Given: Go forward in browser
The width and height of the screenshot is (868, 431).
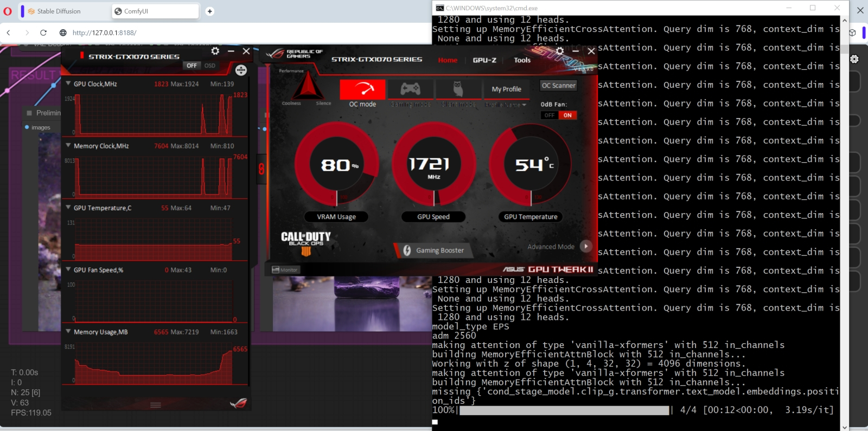Looking at the screenshot, I should pos(27,33).
